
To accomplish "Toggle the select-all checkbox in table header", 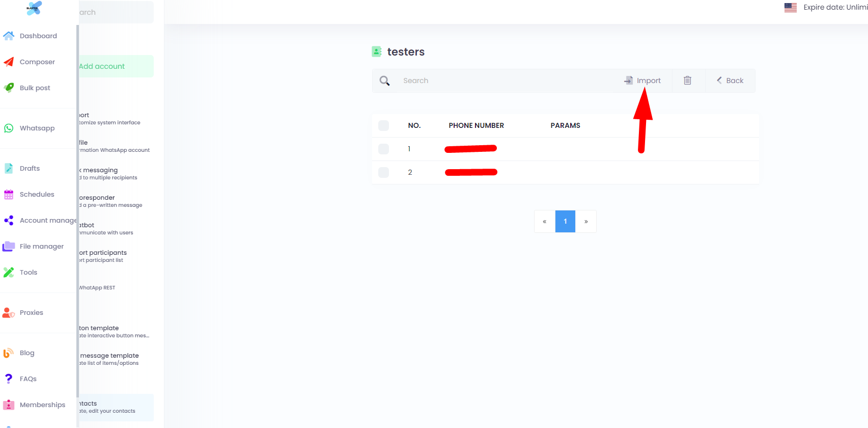I will pyautogui.click(x=384, y=125).
